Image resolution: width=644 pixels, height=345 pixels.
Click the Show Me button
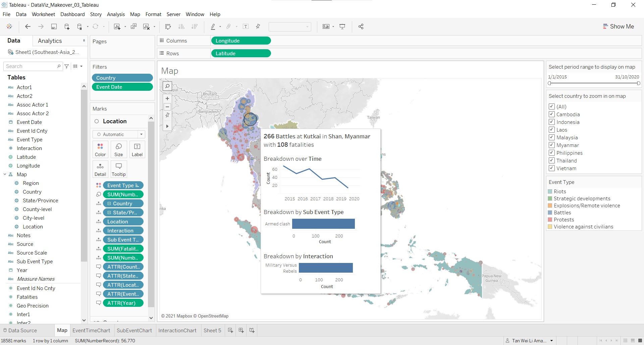pos(619,26)
